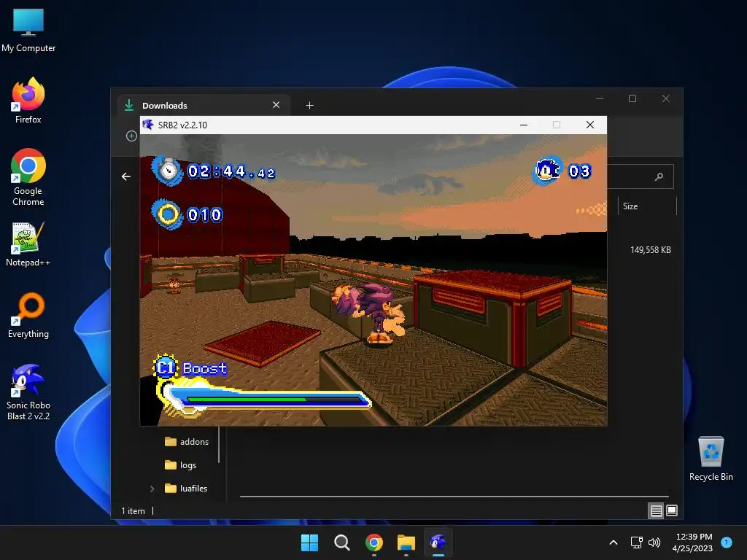Viewport: 747px width, 560px height.
Task: Click the New item plus icon in Explorer
Action: 131,136
